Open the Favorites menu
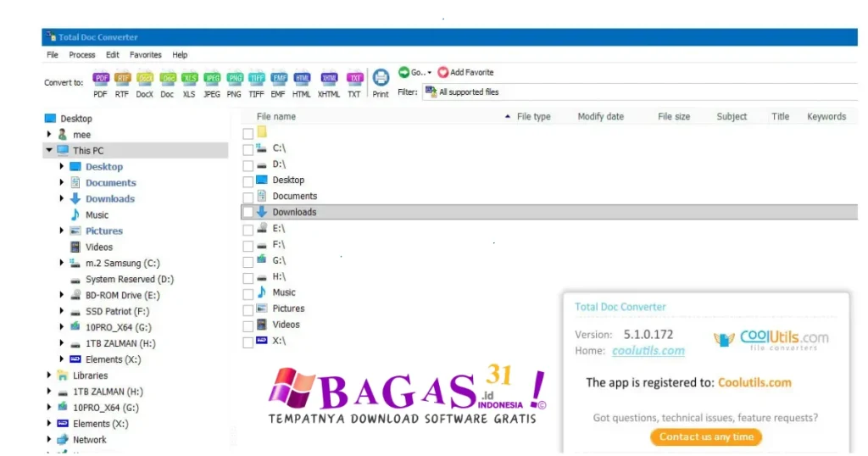Screen dimensions: 868x456 [x=146, y=55]
